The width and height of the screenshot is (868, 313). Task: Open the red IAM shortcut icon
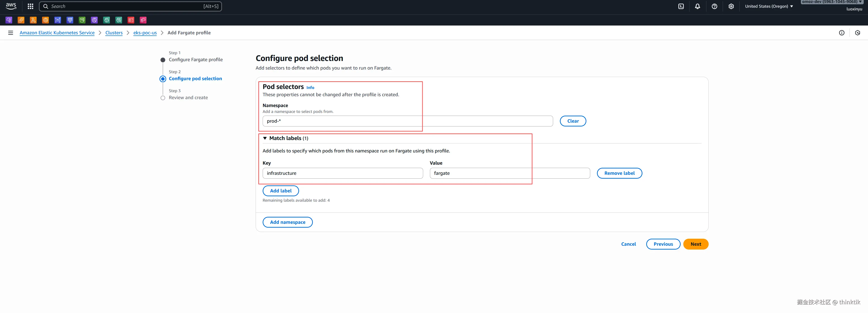point(131,20)
